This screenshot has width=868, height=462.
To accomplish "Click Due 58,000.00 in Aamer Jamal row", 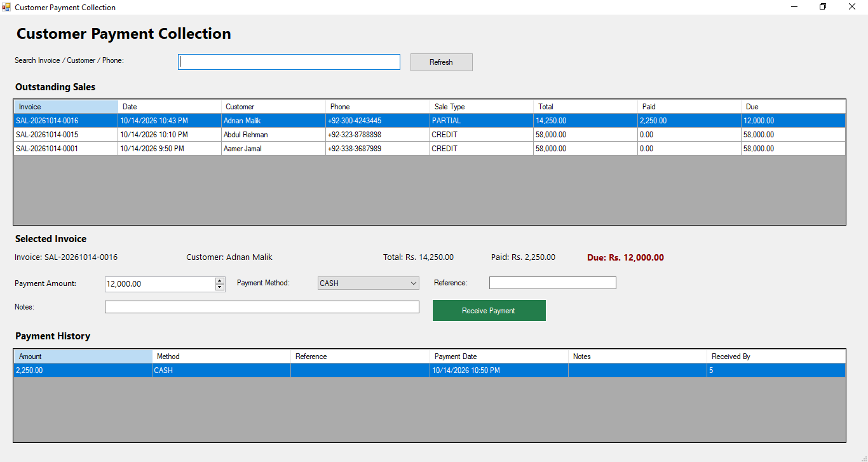I will pyautogui.click(x=793, y=149).
